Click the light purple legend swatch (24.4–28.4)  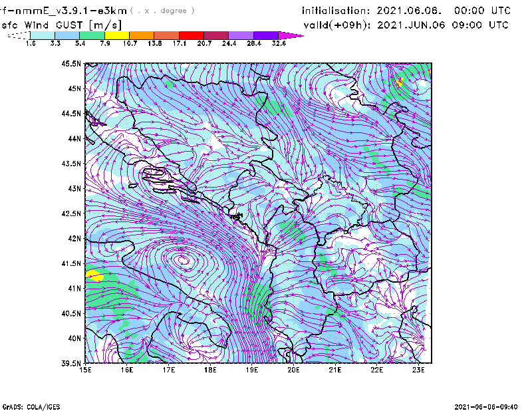[x=241, y=35]
